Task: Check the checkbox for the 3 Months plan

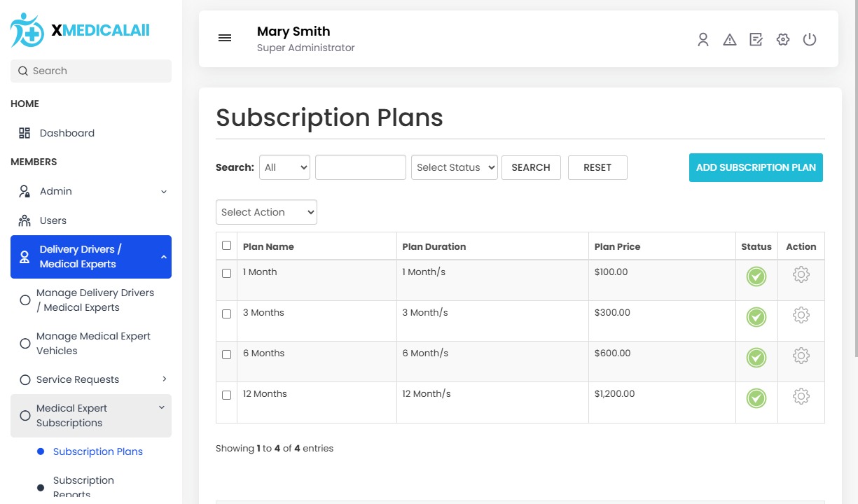Action: (226, 314)
